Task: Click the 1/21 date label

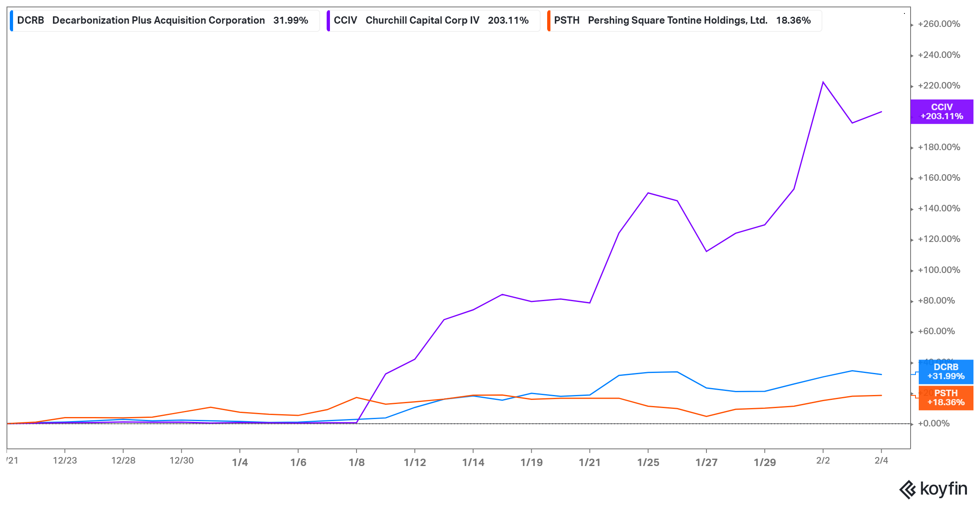Action: 590,462
